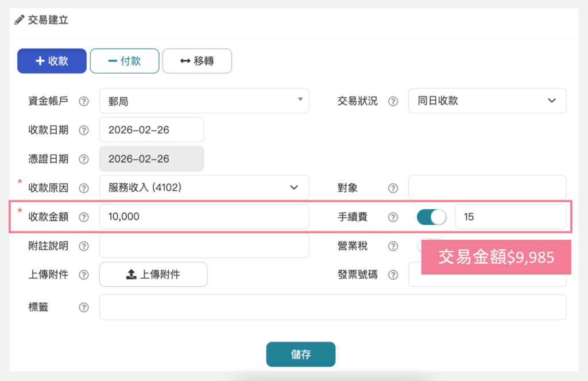Disable the 手續費 toggle switch
Image resolution: width=588 pixels, height=381 pixels.
point(431,217)
